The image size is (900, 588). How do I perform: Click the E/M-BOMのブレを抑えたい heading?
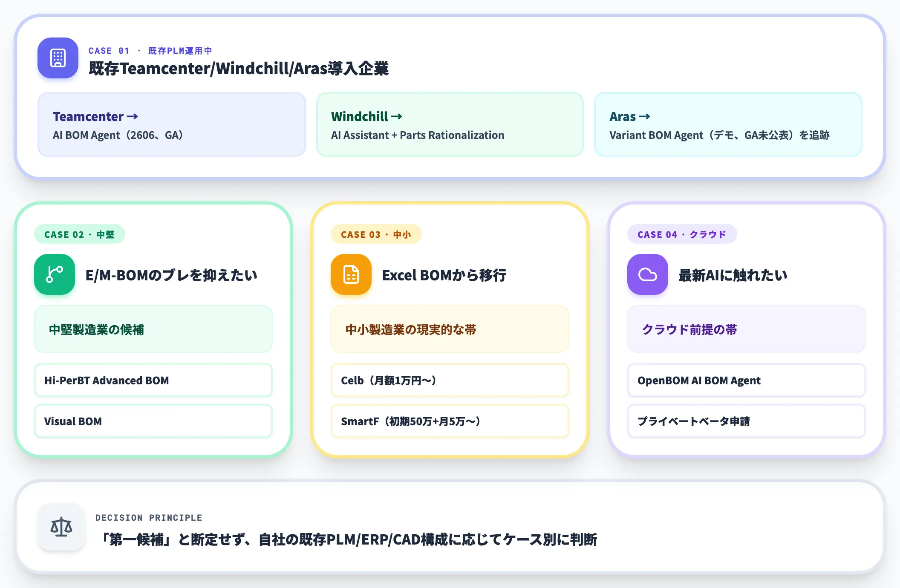click(x=171, y=275)
